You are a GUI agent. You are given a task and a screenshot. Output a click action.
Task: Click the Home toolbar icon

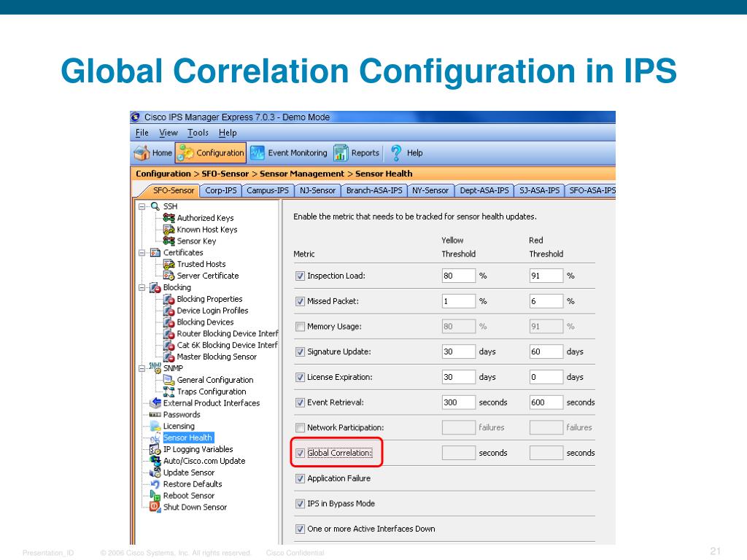pos(142,153)
